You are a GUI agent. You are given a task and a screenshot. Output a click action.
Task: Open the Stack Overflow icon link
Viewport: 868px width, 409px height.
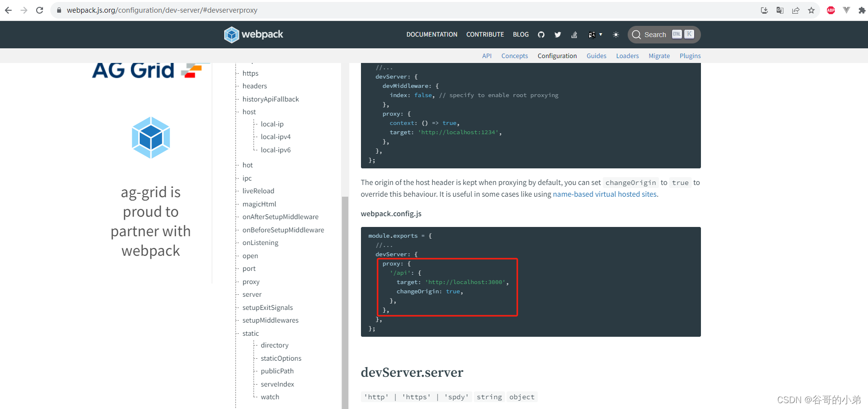click(x=574, y=35)
